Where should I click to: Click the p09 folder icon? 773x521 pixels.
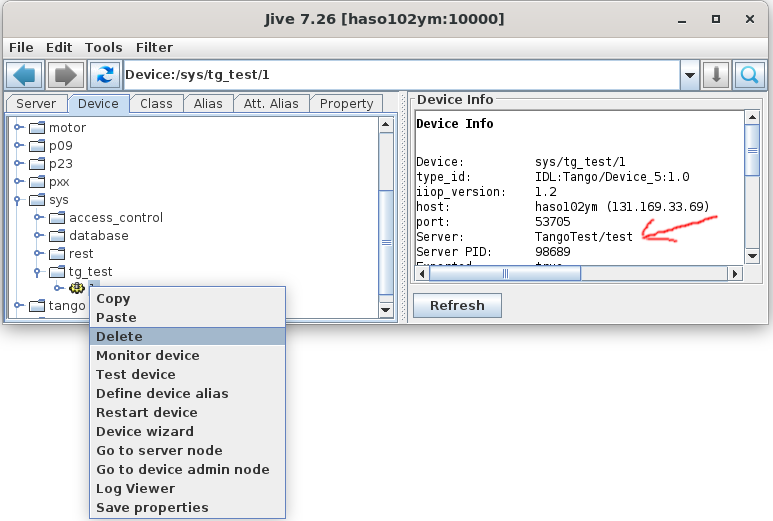click(x=37, y=146)
